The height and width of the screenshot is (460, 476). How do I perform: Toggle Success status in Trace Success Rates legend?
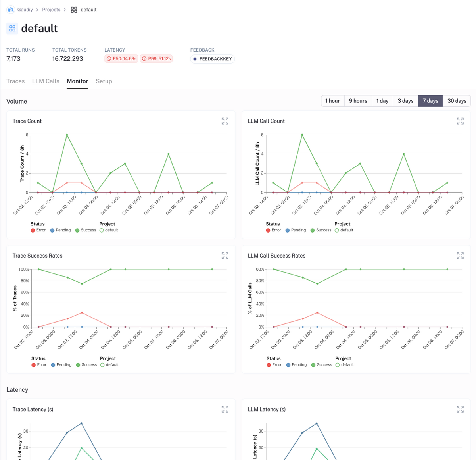point(86,365)
